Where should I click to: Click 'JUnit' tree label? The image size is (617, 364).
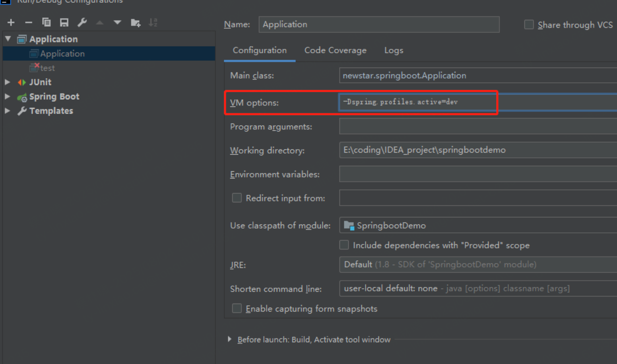coord(40,82)
